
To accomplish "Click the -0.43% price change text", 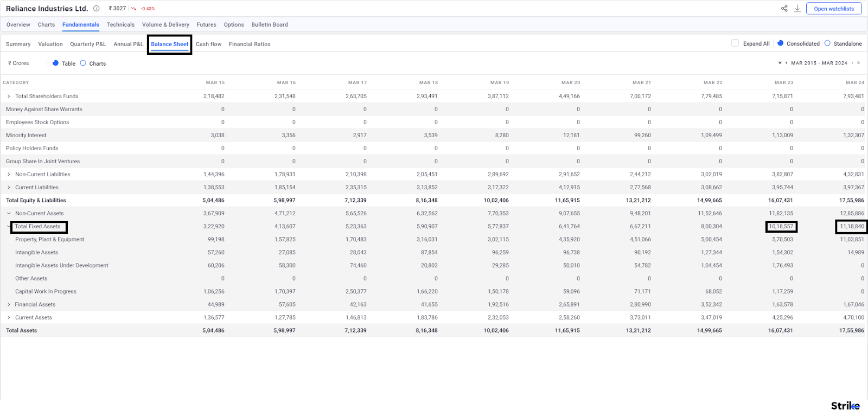I will pyautogui.click(x=148, y=9).
